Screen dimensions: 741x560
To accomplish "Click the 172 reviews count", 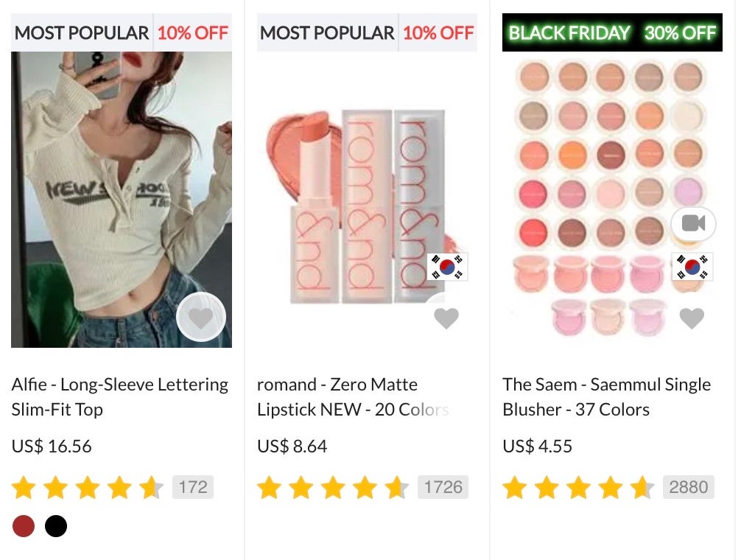I will [x=193, y=487].
